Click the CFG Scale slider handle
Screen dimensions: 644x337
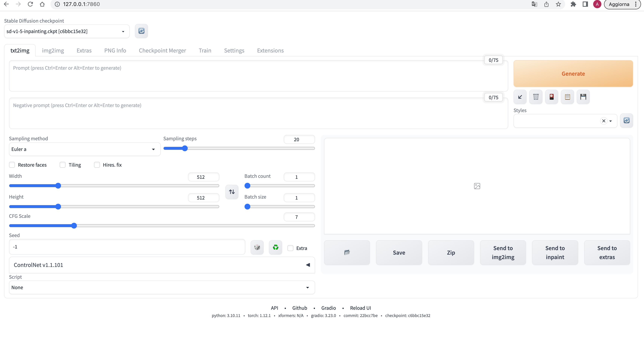click(74, 226)
